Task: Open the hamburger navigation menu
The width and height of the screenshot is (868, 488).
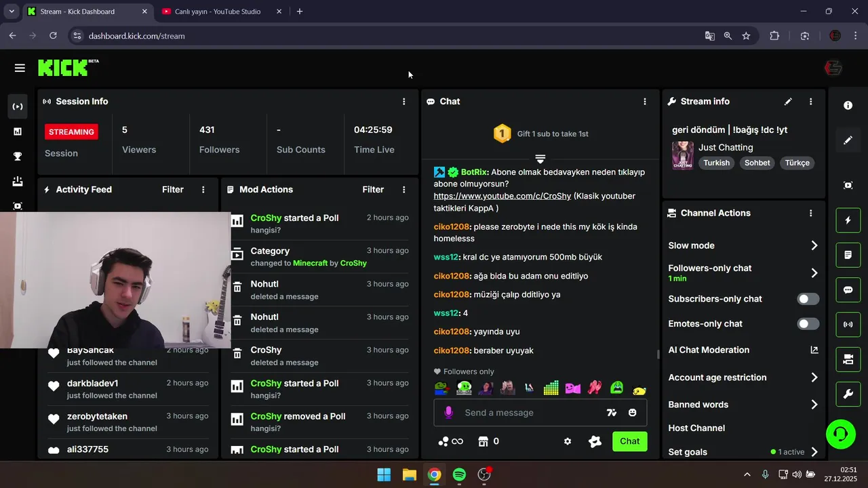Action: pyautogui.click(x=20, y=68)
